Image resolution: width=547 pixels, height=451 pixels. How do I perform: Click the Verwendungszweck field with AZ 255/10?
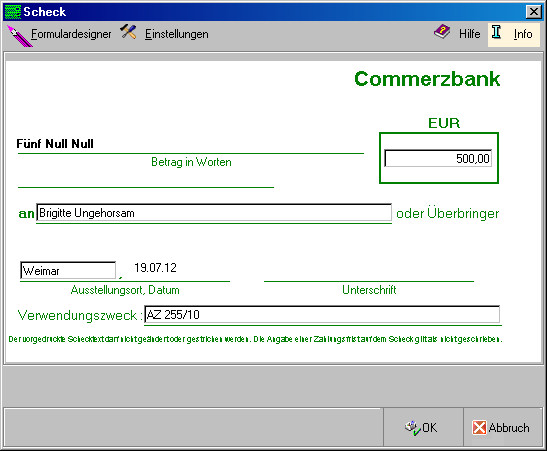coord(322,315)
